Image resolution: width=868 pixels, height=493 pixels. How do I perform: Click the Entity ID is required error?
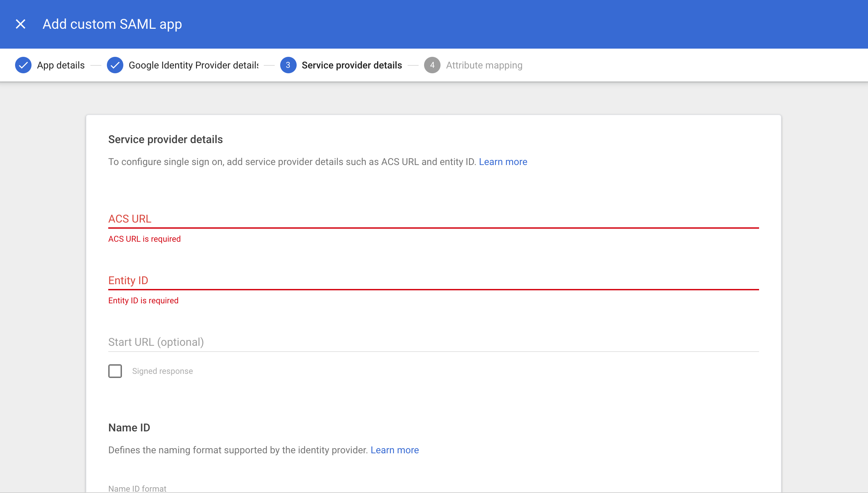click(143, 301)
